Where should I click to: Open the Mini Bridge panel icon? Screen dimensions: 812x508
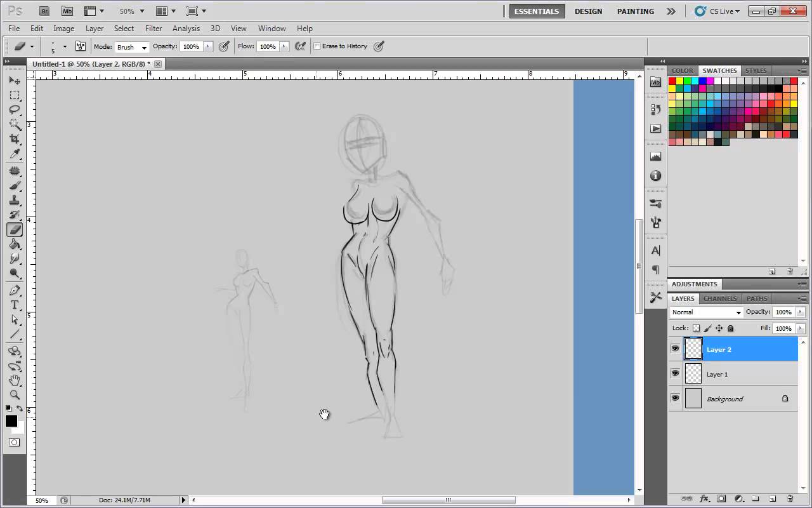point(655,82)
